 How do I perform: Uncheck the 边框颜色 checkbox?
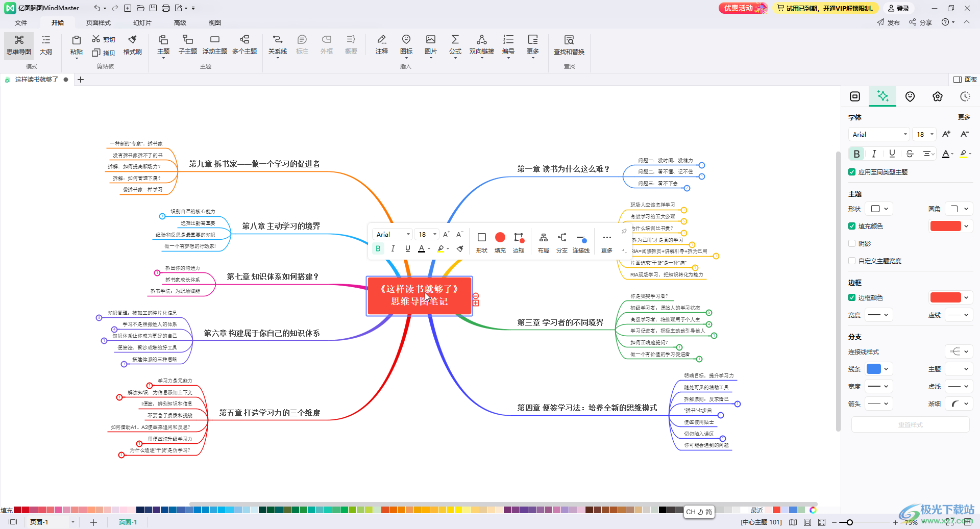point(852,297)
